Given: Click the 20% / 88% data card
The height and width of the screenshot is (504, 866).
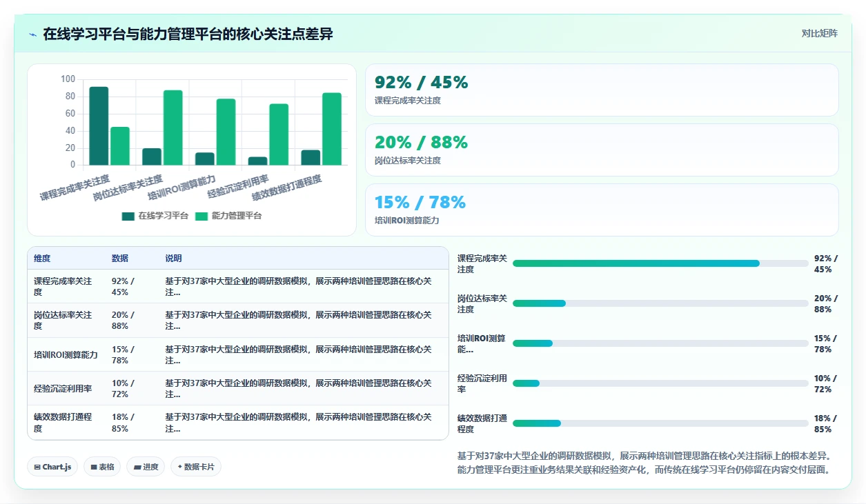Looking at the screenshot, I should point(602,150).
